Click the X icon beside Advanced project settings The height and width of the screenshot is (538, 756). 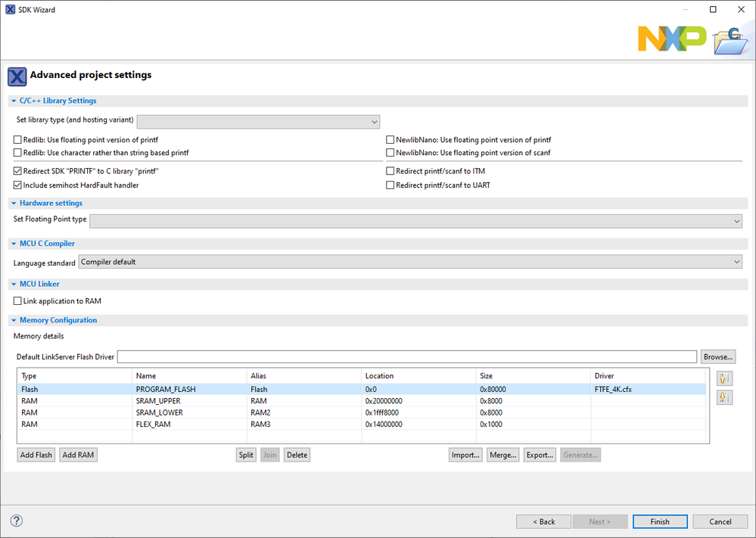[x=17, y=76]
